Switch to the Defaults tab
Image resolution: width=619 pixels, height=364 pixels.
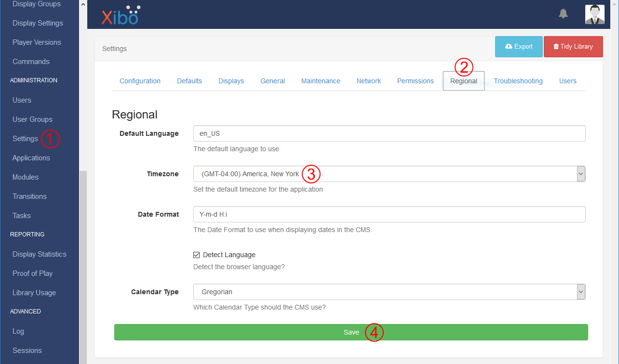coord(189,81)
